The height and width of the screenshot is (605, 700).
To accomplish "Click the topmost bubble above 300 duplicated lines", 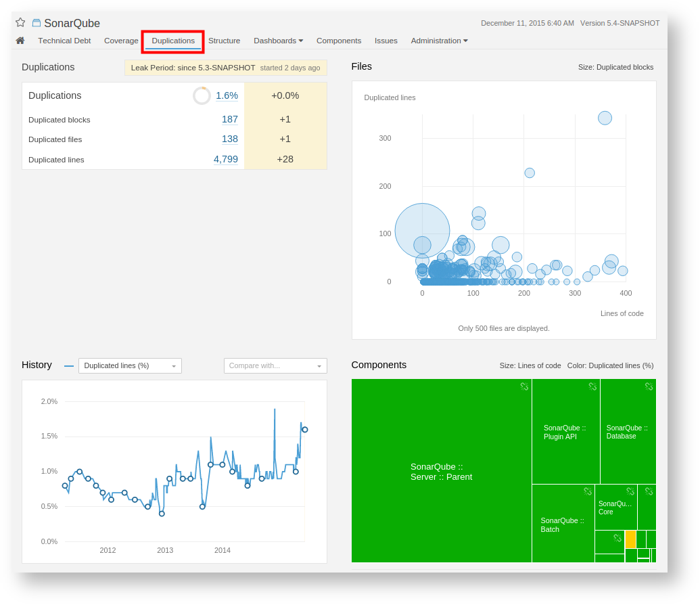I will tap(605, 118).
